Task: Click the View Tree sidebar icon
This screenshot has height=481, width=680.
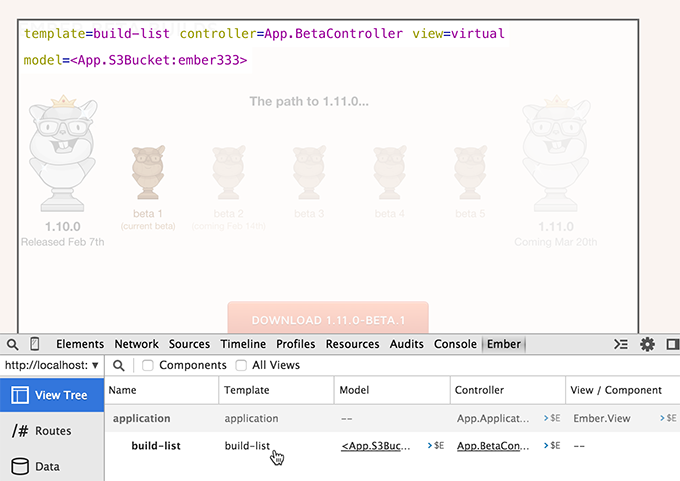Action: (x=20, y=395)
